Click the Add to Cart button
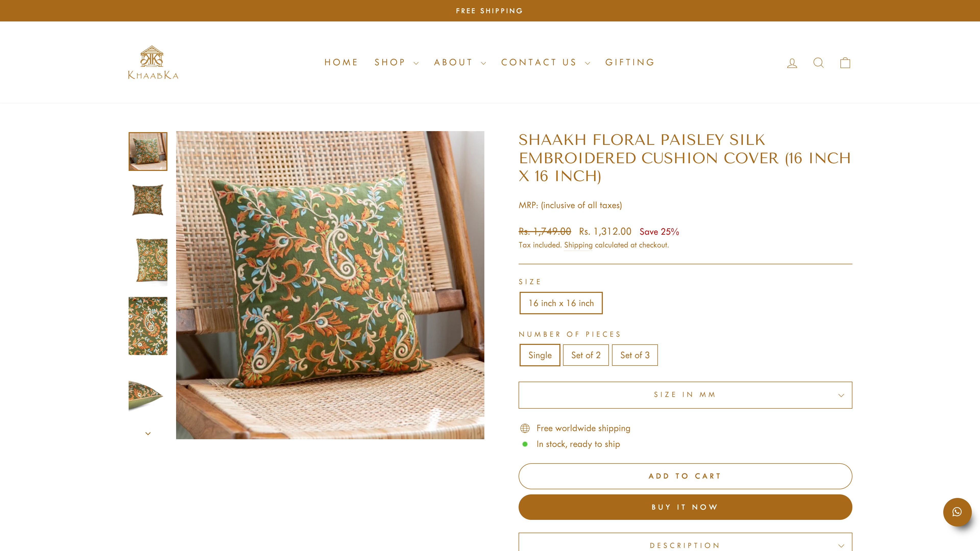 (x=685, y=476)
